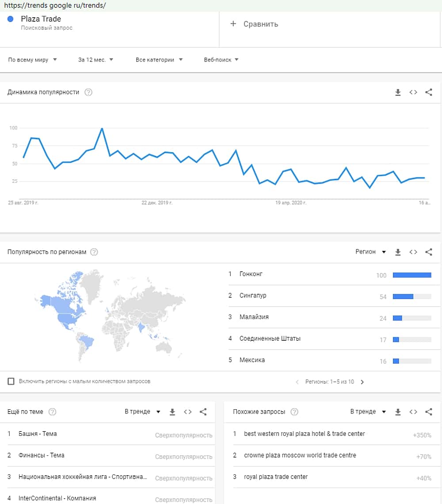This screenshot has width=442, height=504.
Task: Go to next page of regions
Action: tap(362, 382)
